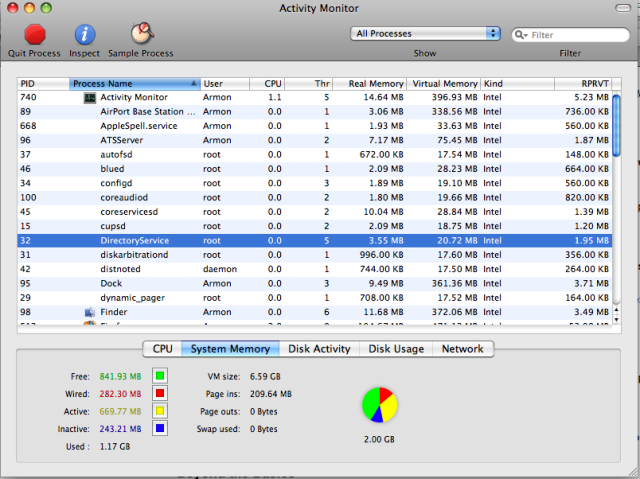Select the coreservicesd process
Viewport: 640px width, 479px height.
point(314,212)
